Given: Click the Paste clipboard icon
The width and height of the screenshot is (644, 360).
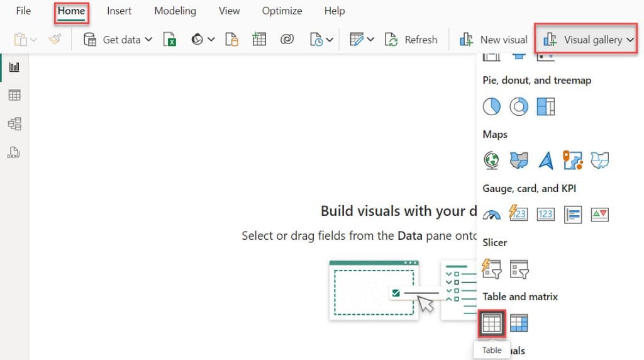Looking at the screenshot, I should (x=20, y=40).
